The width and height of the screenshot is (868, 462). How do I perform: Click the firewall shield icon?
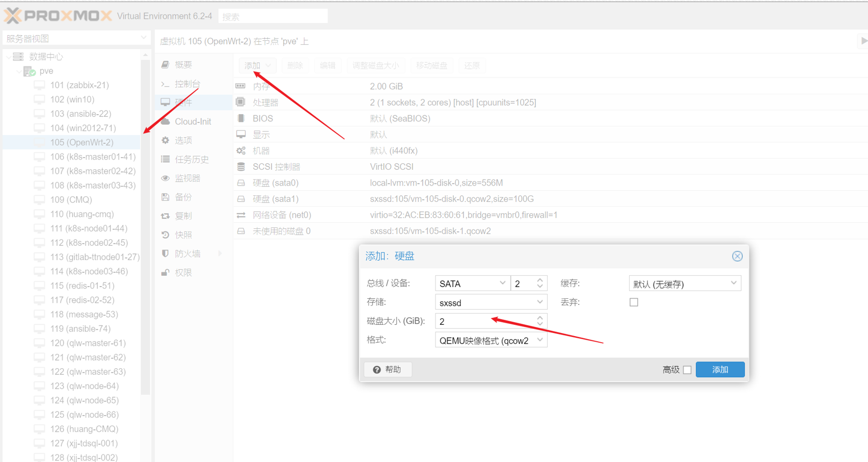click(x=166, y=253)
